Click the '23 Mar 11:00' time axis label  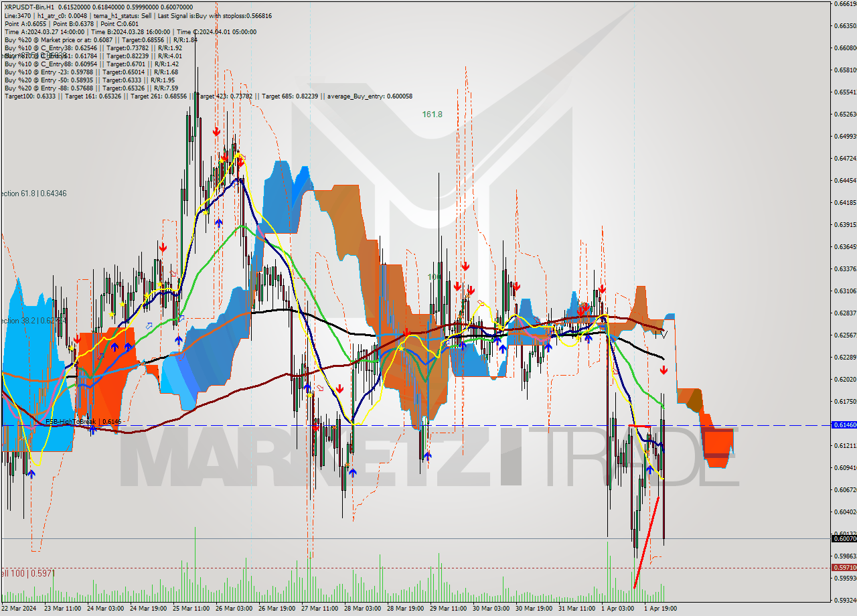pos(63,609)
